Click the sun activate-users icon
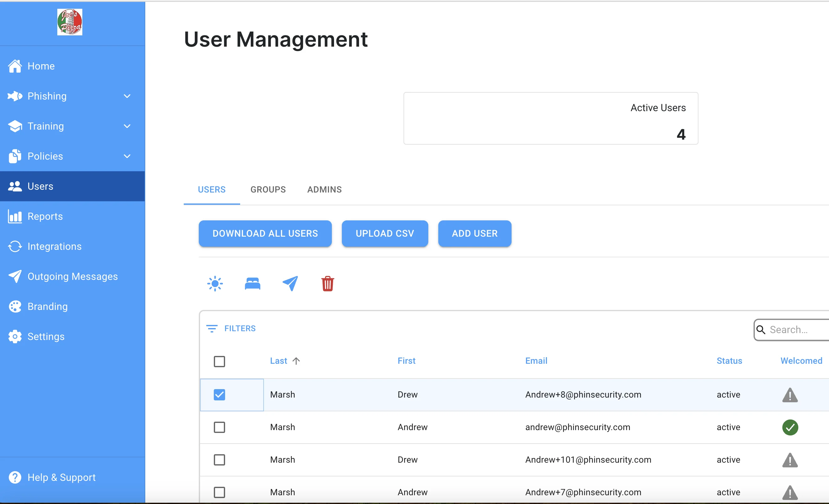Viewport: 829px width, 504px height. click(215, 284)
